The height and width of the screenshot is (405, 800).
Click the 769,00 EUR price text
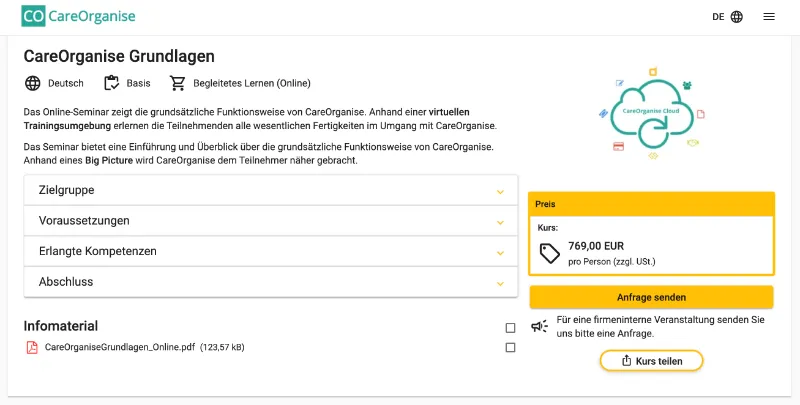(x=596, y=246)
